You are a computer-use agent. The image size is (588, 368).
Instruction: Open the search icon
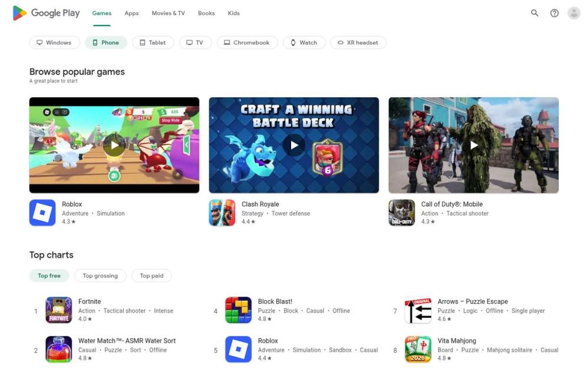click(x=534, y=13)
